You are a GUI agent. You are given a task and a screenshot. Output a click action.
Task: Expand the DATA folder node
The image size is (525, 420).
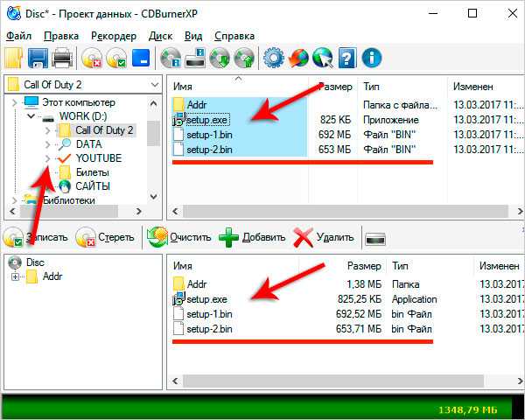[47, 144]
